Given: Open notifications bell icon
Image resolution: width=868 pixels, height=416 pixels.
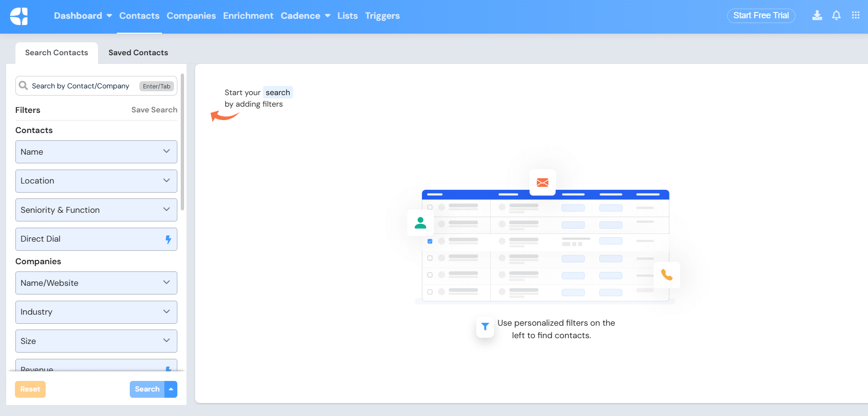Looking at the screenshot, I should (x=836, y=15).
